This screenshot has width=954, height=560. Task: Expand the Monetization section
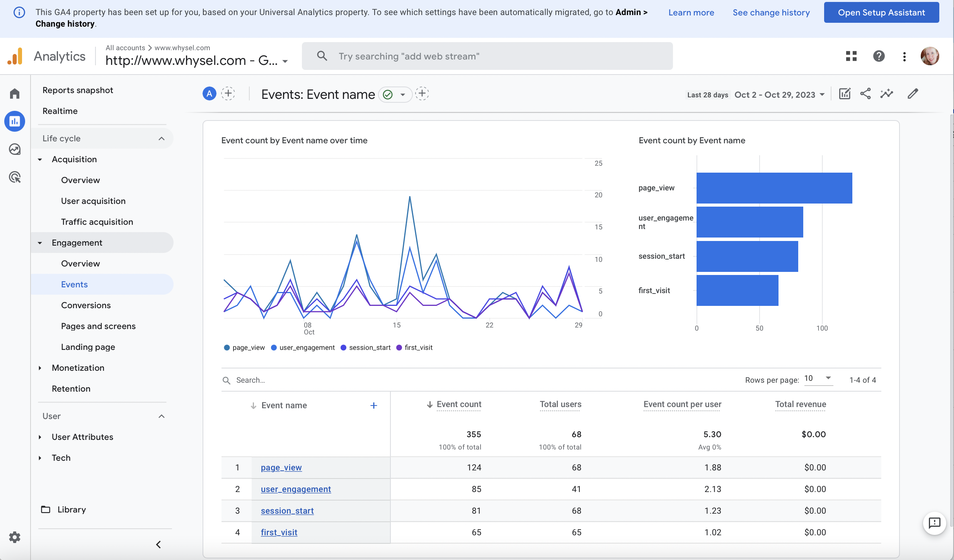point(78,368)
